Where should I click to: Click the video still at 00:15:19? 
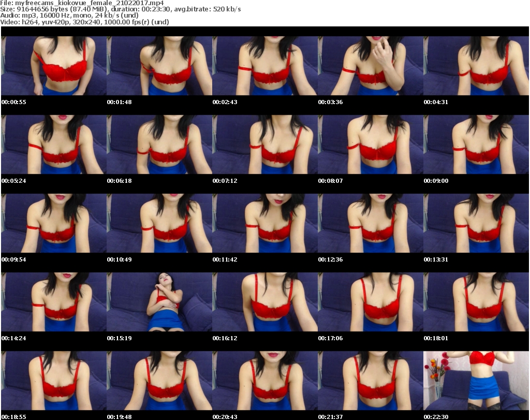[159, 302]
